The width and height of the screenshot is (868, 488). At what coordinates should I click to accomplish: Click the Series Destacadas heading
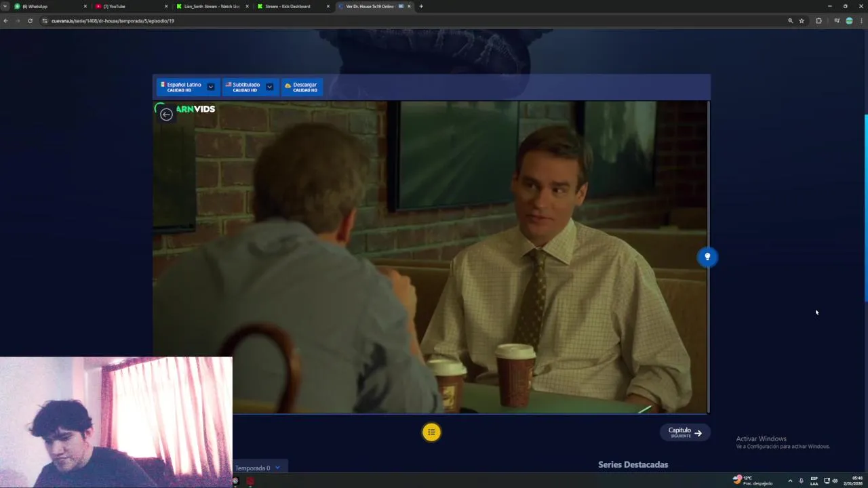click(633, 464)
